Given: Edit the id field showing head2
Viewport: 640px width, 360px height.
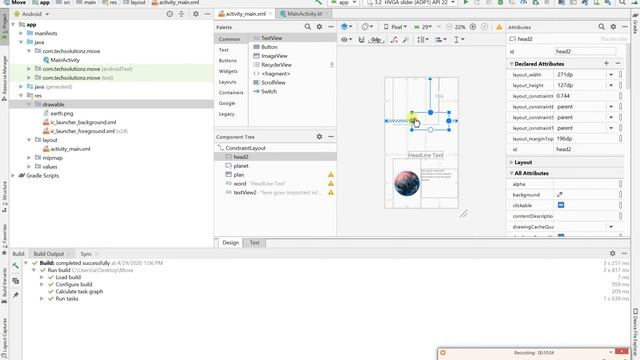Looking at the screenshot, I should tap(585, 52).
